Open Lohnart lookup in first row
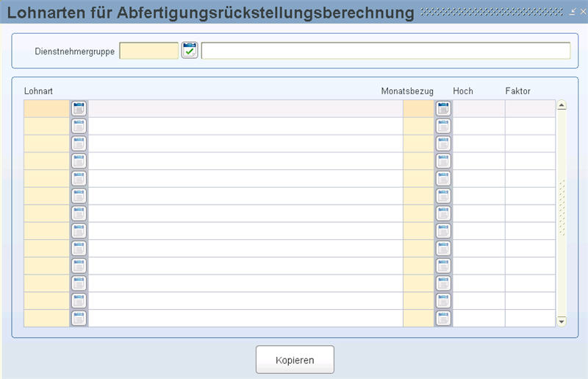The width and height of the screenshot is (588, 379). 79,108
